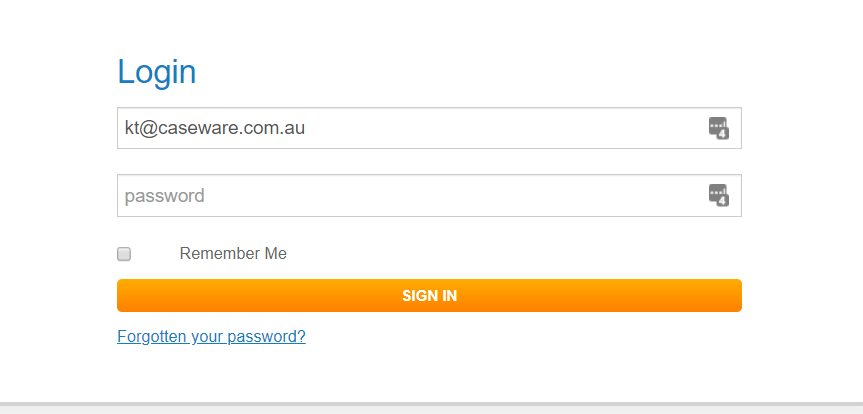
Task: Tick the Remember Me checkbox
Action: pos(124,254)
